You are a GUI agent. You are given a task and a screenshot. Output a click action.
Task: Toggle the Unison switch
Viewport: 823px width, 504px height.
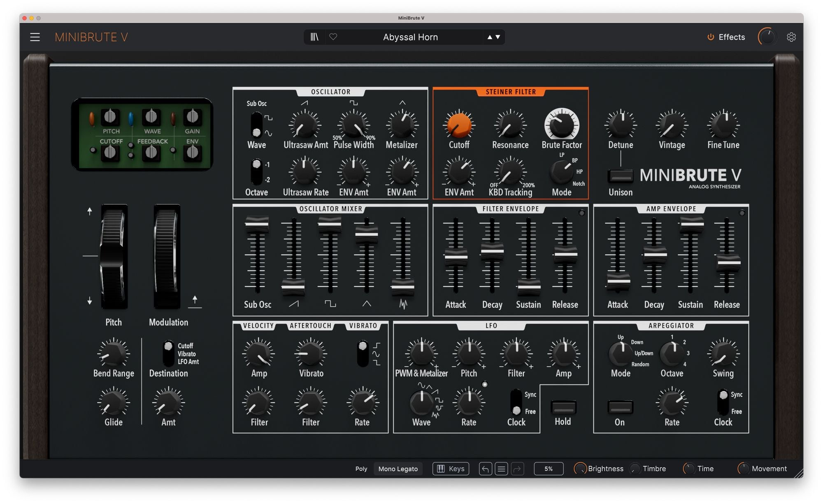[x=621, y=176]
